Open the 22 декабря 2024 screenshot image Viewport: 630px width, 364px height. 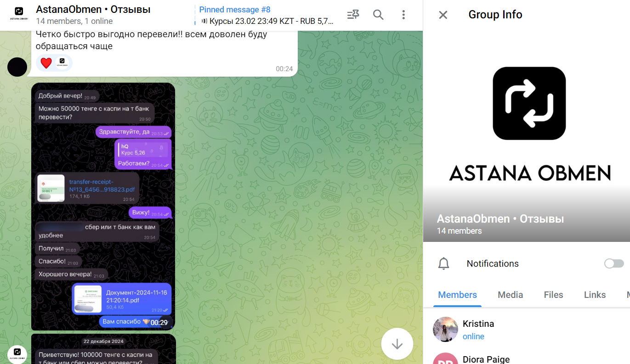(x=103, y=349)
